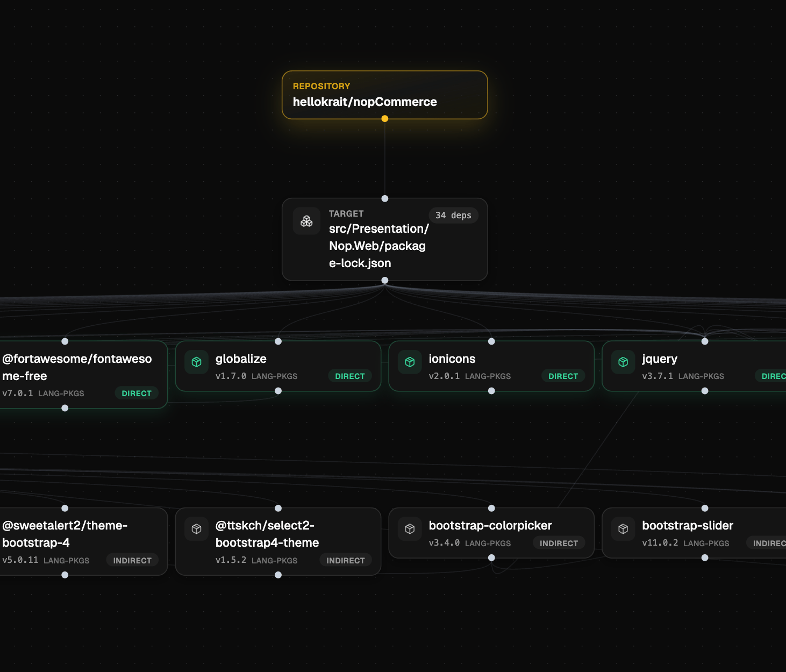Click bootstrap-slider version v11.0.2
Viewport: 786px width, 672px height.
[660, 544]
